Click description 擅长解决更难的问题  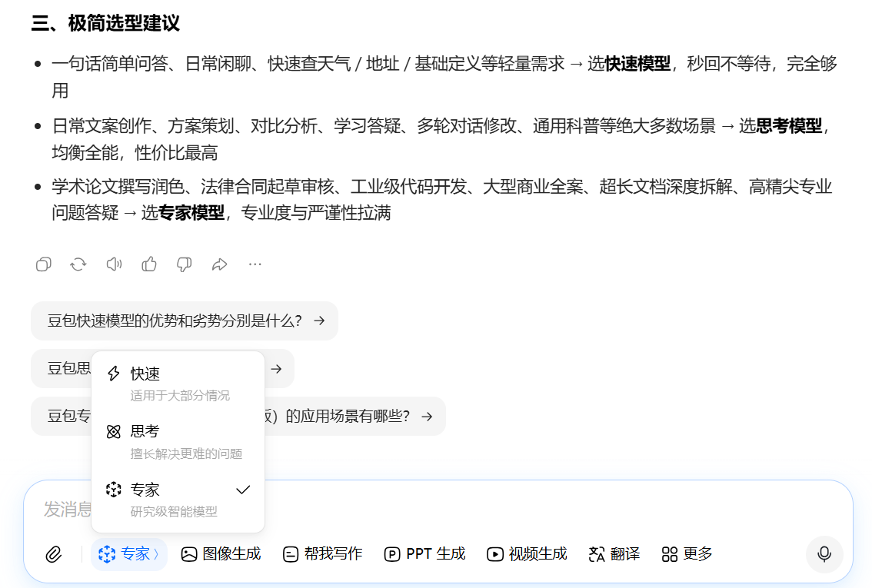[x=186, y=453]
